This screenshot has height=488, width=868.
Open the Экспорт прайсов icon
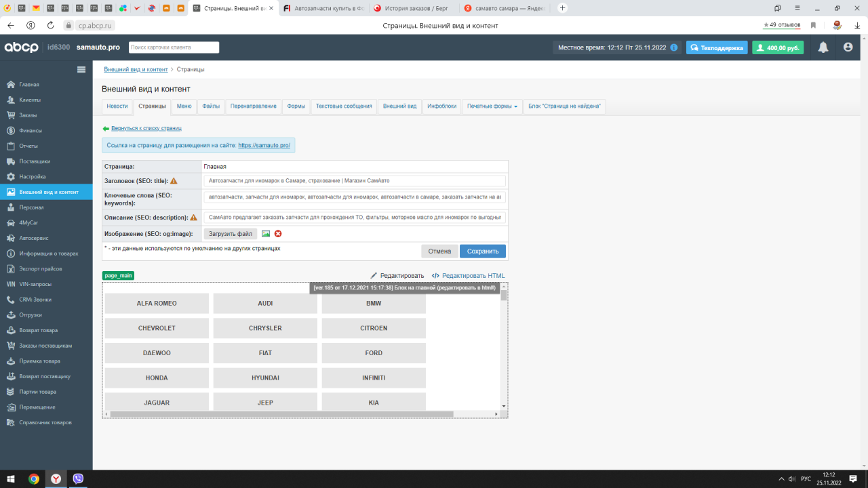point(10,268)
